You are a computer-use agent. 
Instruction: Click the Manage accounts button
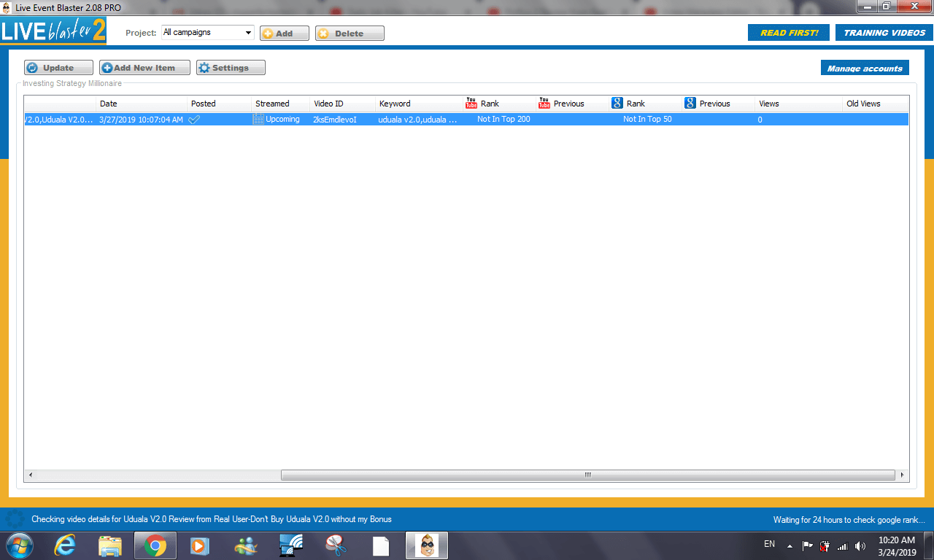(865, 68)
